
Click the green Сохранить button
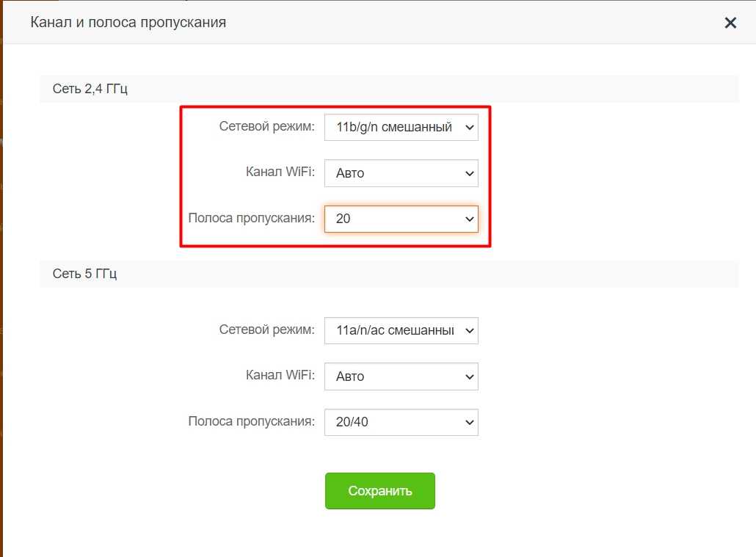tap(379, 491)
